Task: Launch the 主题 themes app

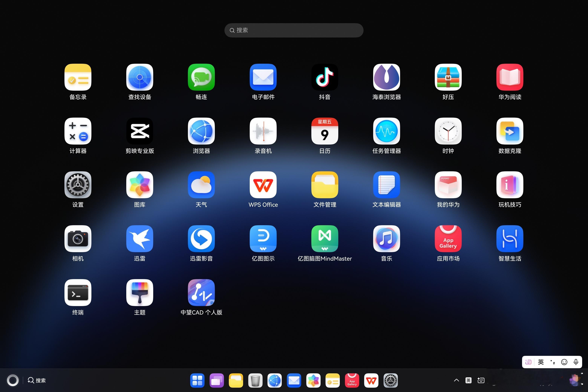Action: click(139, 292)
